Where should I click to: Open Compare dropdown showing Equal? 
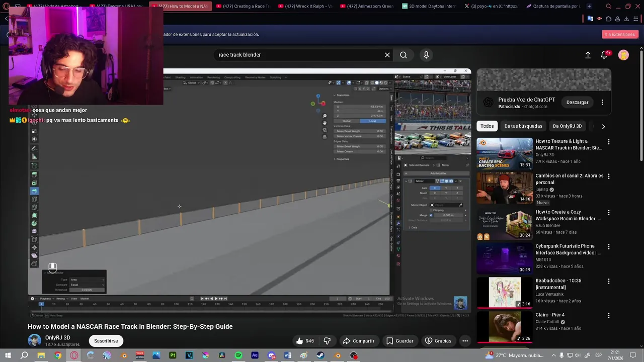click(87, 285)
